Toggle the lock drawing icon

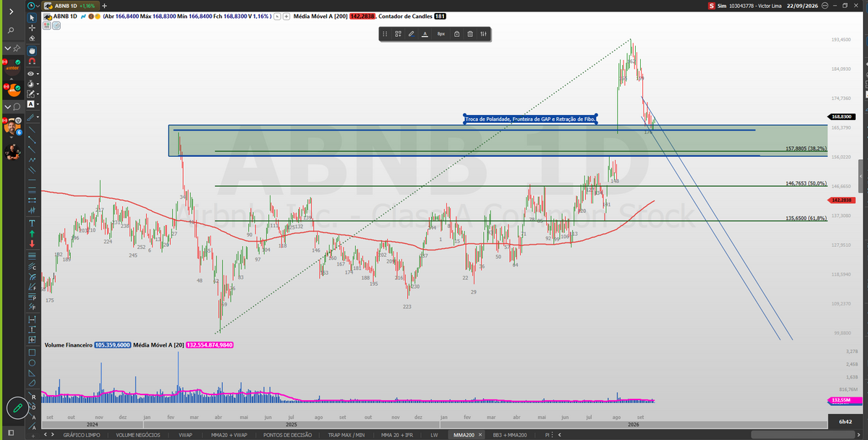[x=456, y=33]
